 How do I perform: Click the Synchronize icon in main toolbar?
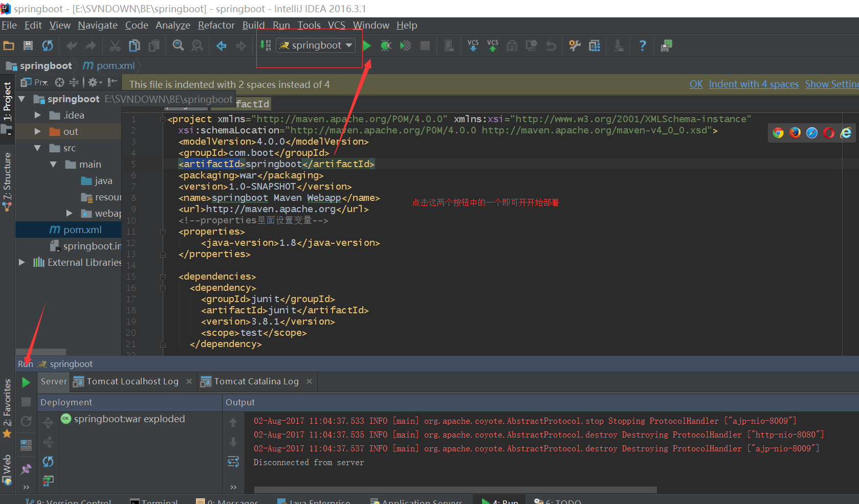[x=48, y=45]
